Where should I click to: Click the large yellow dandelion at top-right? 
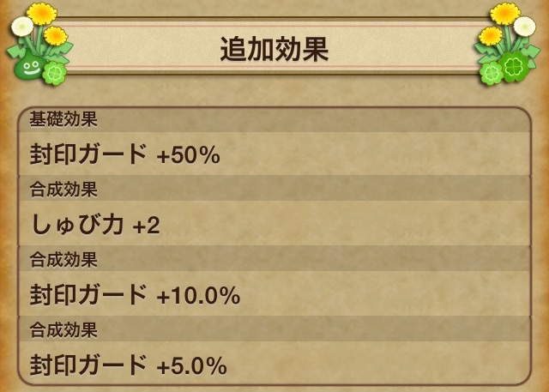coord(506,13)
